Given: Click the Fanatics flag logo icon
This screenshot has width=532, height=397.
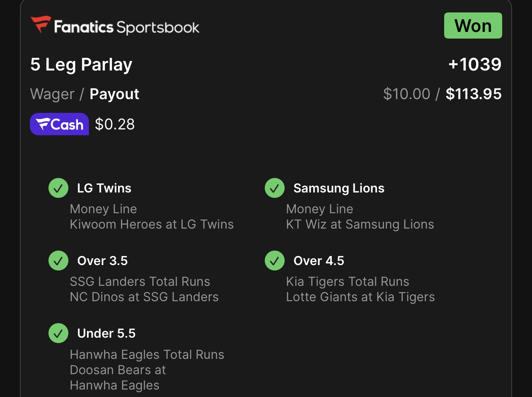Looking at the screenshot, I should coord(41,24).
